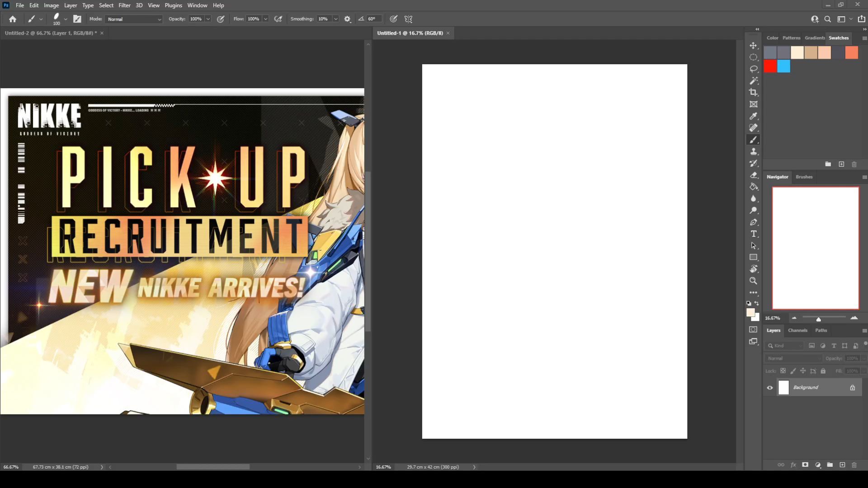Select the Path Selection tool

coord(753,246)
